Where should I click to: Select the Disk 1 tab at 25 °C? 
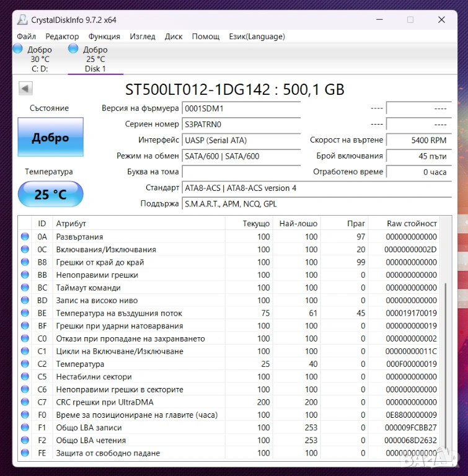pyautogui.click(x=95, y=59)
